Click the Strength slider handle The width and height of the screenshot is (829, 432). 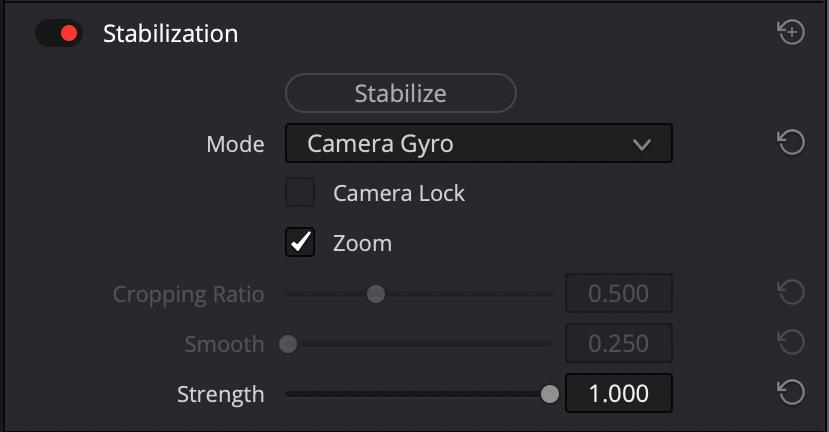click(x=550, y=394)
